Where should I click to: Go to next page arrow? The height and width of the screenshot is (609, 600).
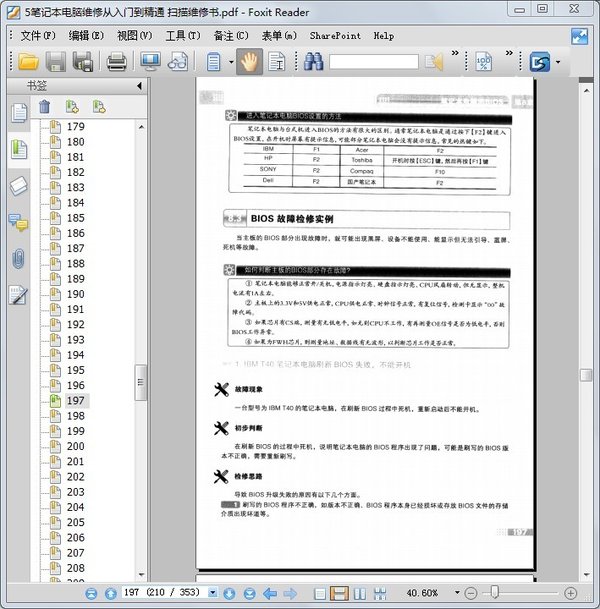pyautogui.click(x=229, y=594)
